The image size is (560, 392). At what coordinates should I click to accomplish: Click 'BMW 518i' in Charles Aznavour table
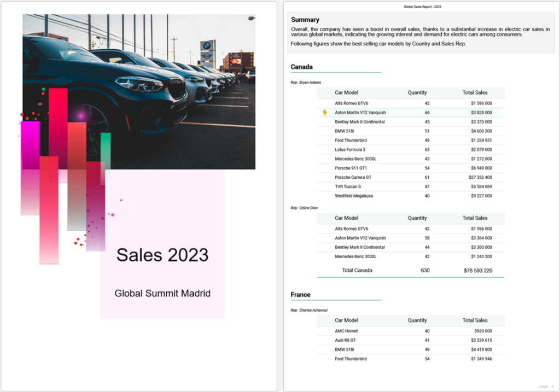tap(345, 350)
